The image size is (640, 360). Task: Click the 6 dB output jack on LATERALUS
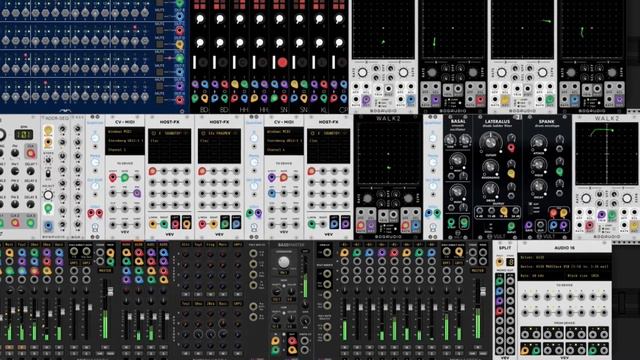(479, 211)
